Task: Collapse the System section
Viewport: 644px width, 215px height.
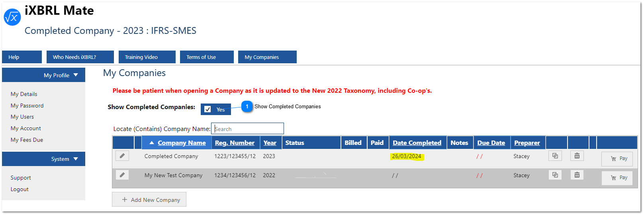Action: (43, 159)
